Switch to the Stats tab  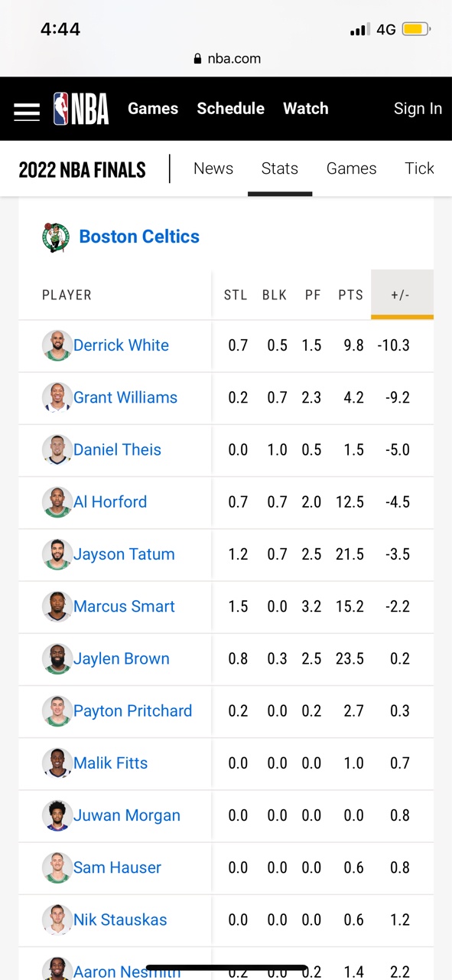click(x=280, y=168)
